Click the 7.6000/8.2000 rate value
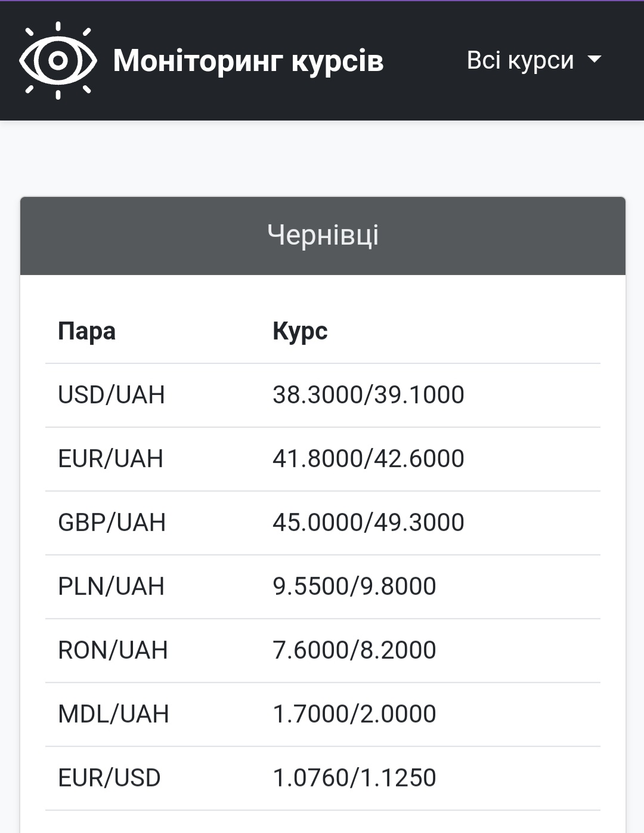The height and width of the screenshot is (833, 644). tap(354, 650)
